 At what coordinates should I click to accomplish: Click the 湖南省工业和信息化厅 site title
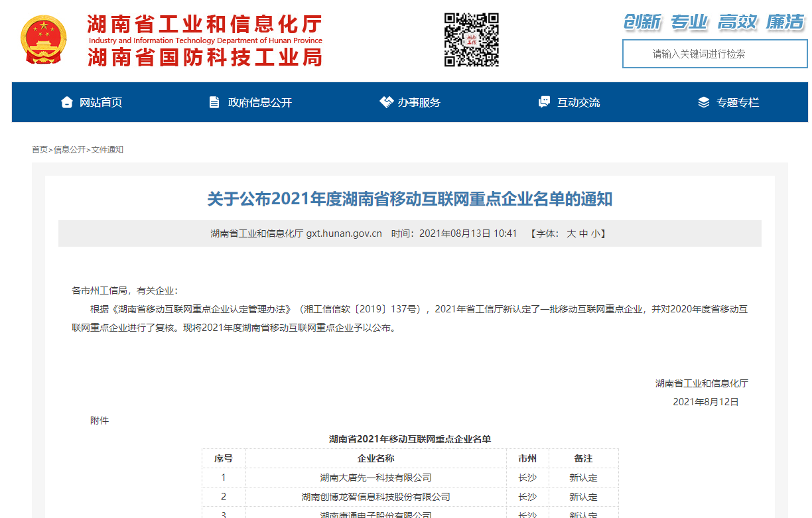(204, 25)
